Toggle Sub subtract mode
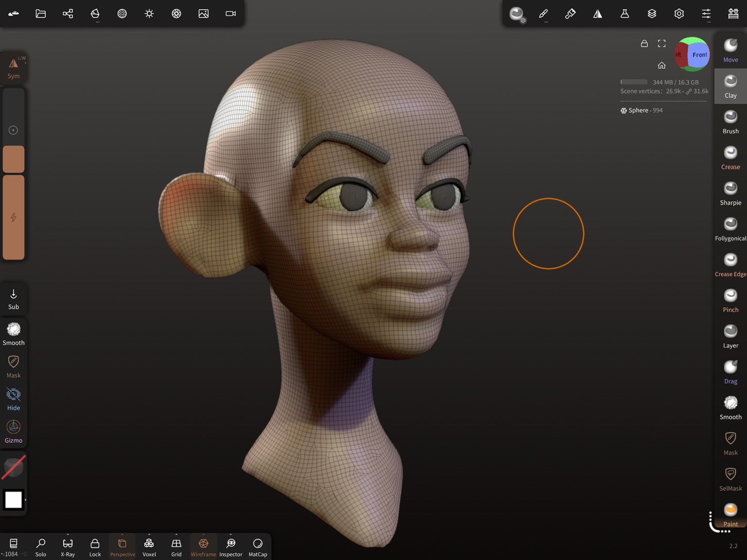The height and width of the screenshot is (560, 747). (x=14, y=299)
